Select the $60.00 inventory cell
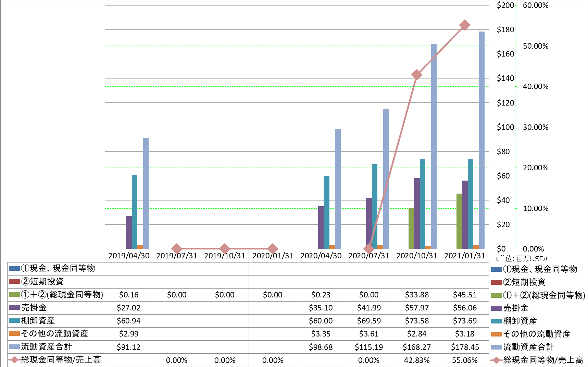588x367 pixels. click(321, 321)
